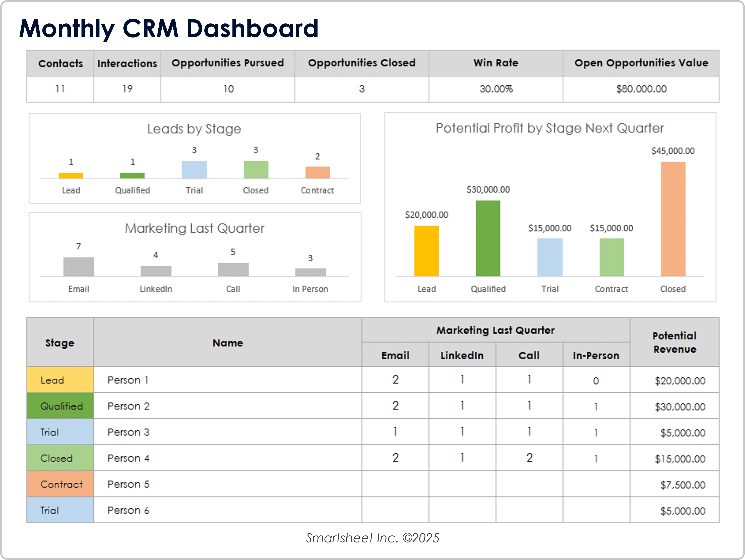The image size is (745, 560).
Task: Select the Leads by Stage chart title
Action: click(194, 129)
